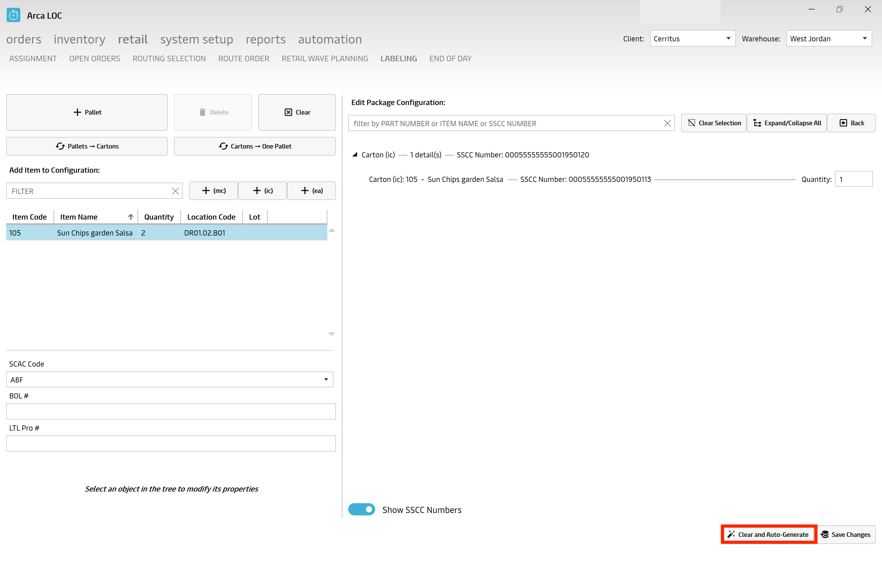Click the Lot column header
The height and width of the screenshot is (588, 882).
[x=254, y=217]
